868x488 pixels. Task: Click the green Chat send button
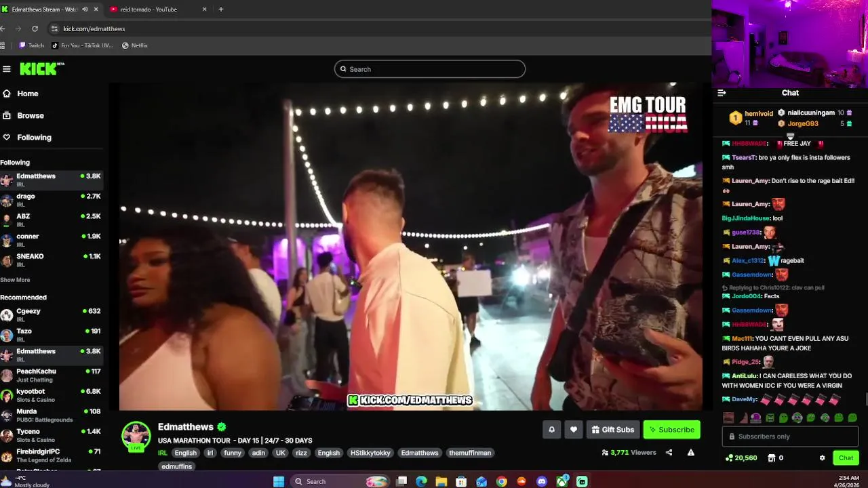[846, 458]
